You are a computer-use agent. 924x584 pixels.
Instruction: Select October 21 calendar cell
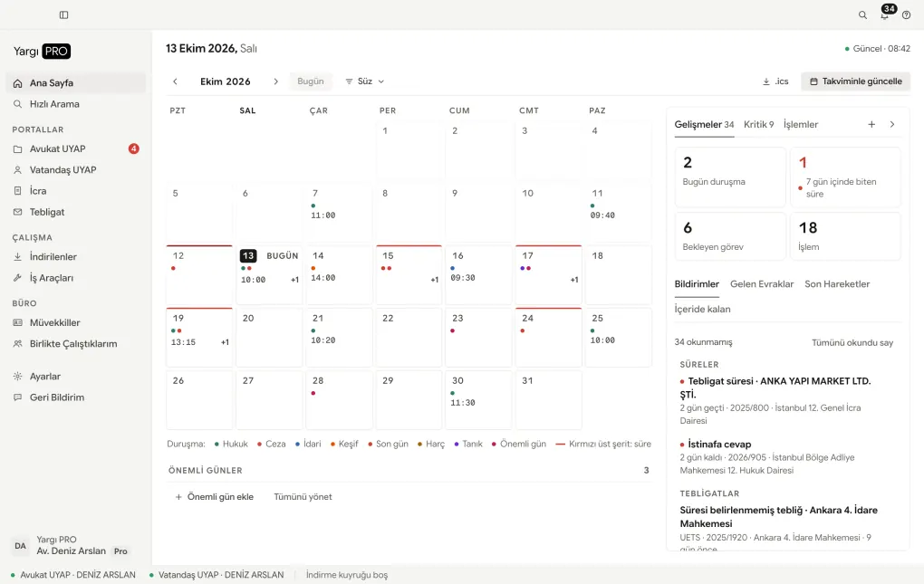pos(339,338)
